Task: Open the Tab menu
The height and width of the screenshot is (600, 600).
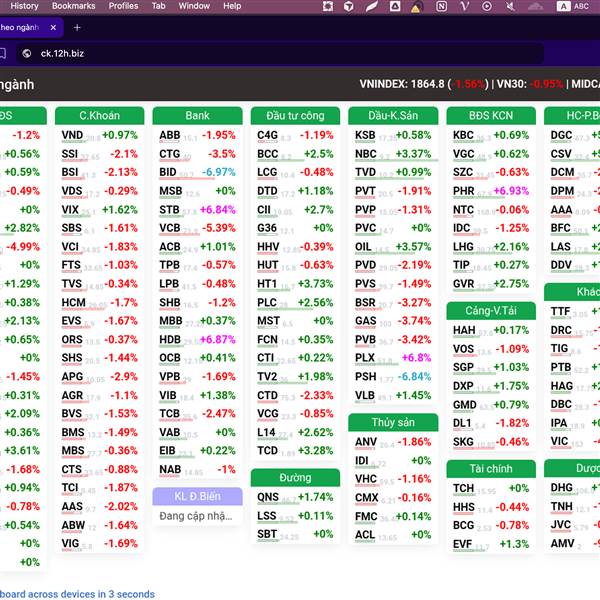Action: [x=158, y=6]
